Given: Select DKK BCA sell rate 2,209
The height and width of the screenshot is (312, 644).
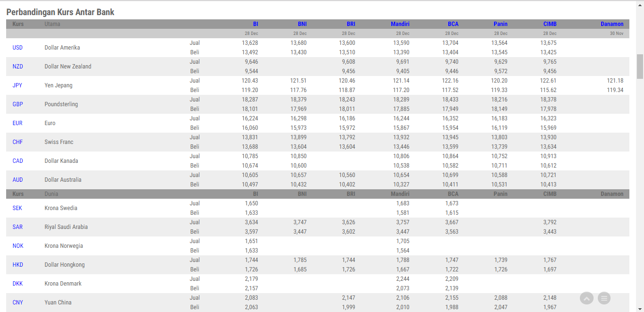Looking at the screenshot, I should point(452,279).
